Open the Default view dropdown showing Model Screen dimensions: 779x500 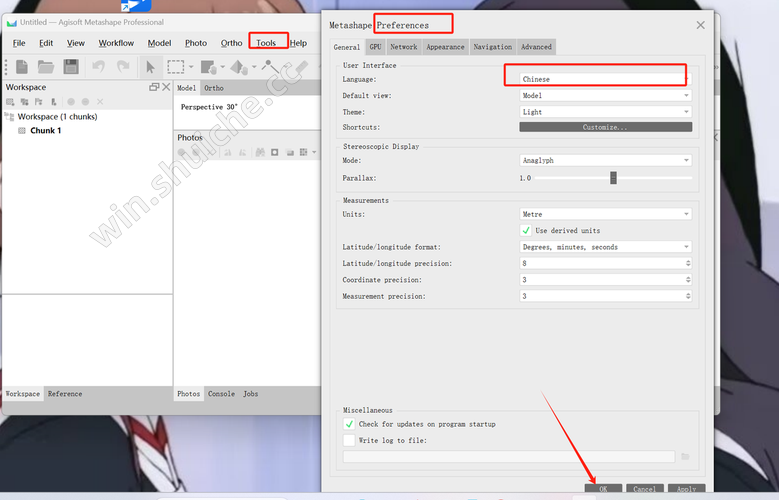tap(606, 95)
